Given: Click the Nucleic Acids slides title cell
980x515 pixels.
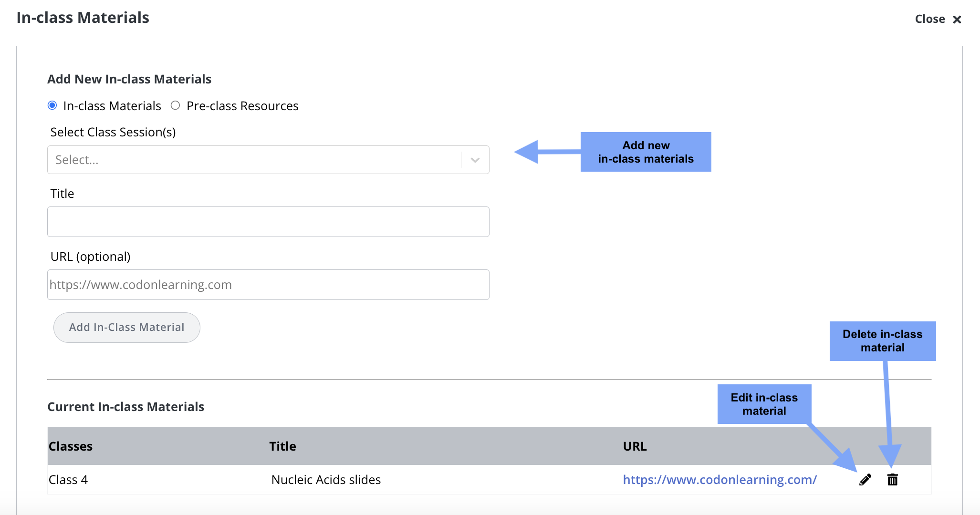Looking at the screenshot, I should [x=326, y=480].
